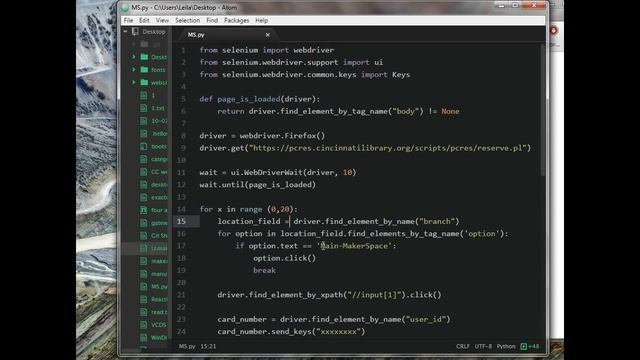Open the Packages menu
The image size is (640, 360).
[236, 20]
